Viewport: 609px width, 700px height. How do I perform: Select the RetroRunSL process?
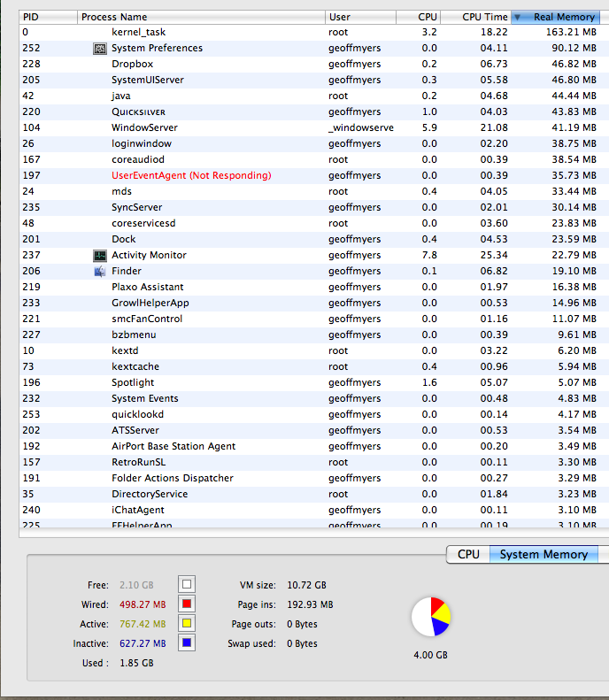[x=138, y=462]
